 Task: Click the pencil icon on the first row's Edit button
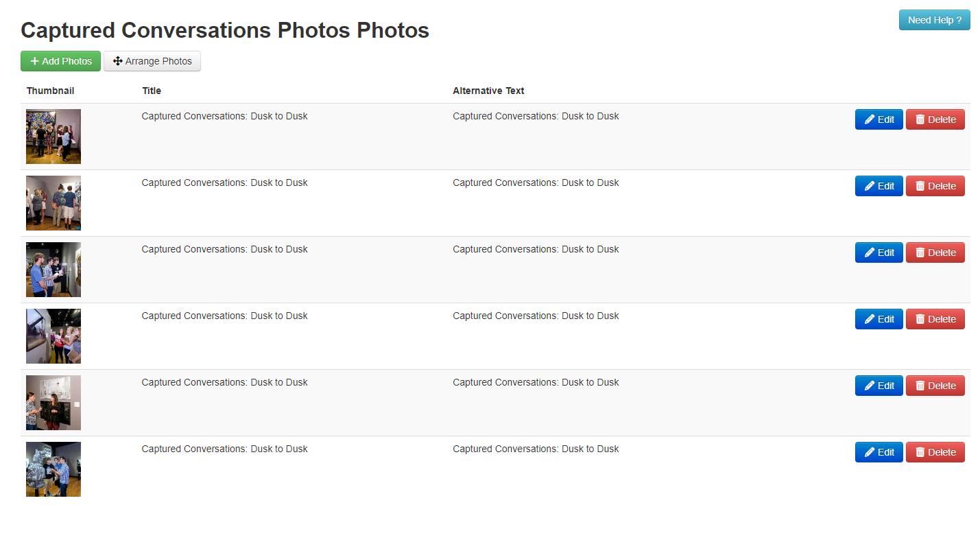[870, 119]
